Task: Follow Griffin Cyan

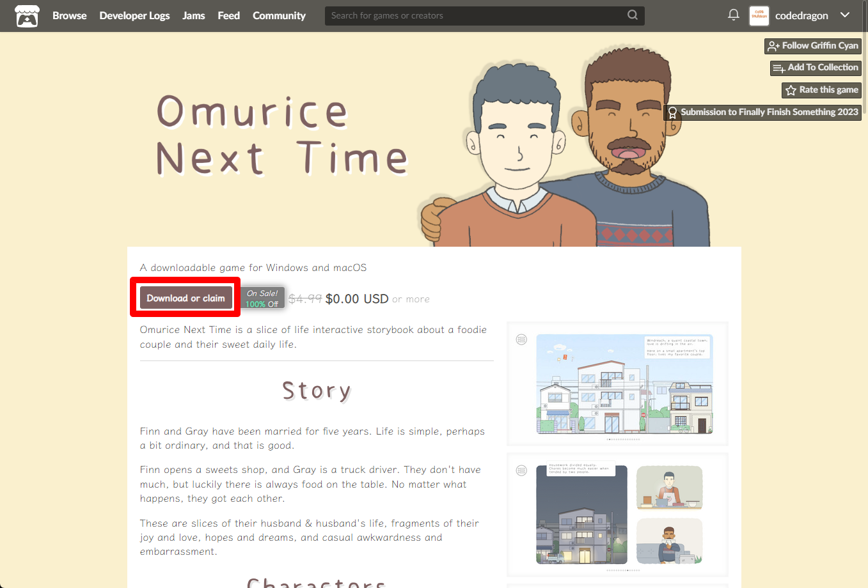Action: [x=813, y=46]
